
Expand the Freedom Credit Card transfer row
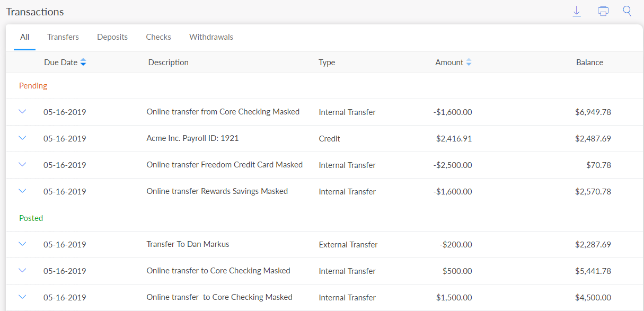pyautogui.click(x=22, y=165)
